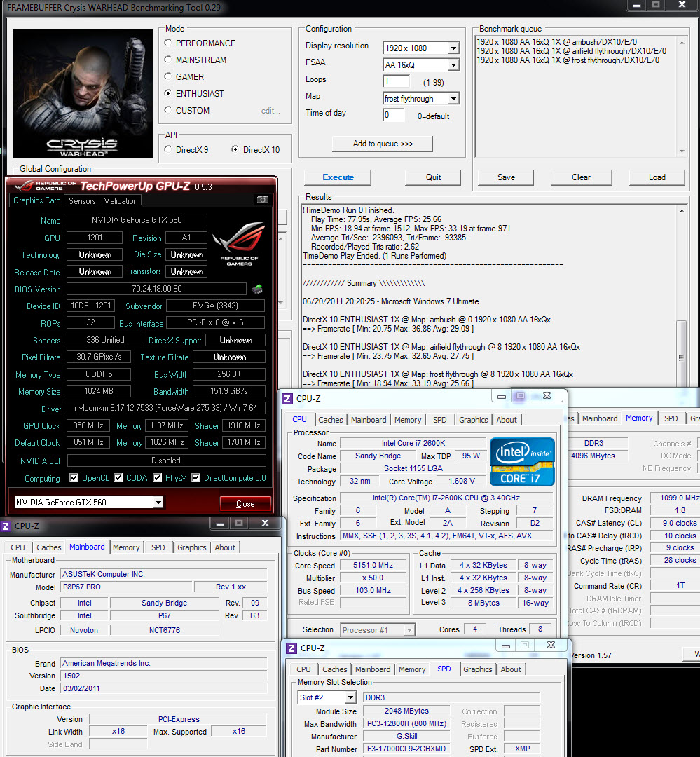Open About tab in CPU-Z SPD window

tap(511, 669)
